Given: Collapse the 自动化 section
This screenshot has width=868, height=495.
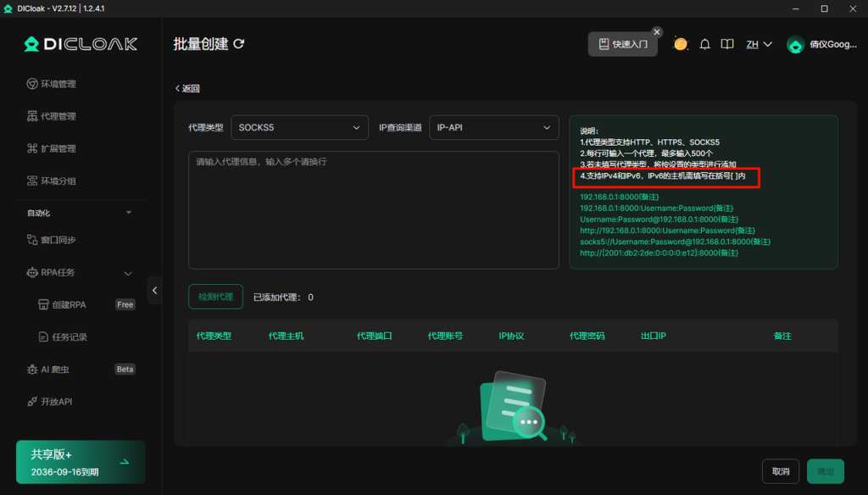Looking at the screenshot, I should click(129, 212).
